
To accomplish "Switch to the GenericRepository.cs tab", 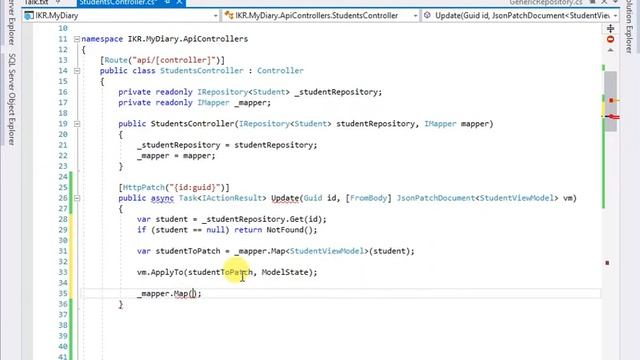I will coord(546,2).
